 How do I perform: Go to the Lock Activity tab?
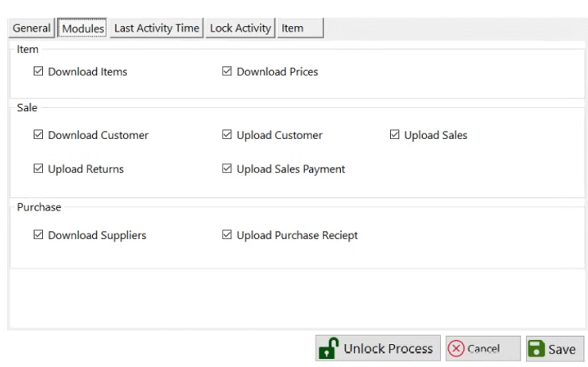[240, 28]
